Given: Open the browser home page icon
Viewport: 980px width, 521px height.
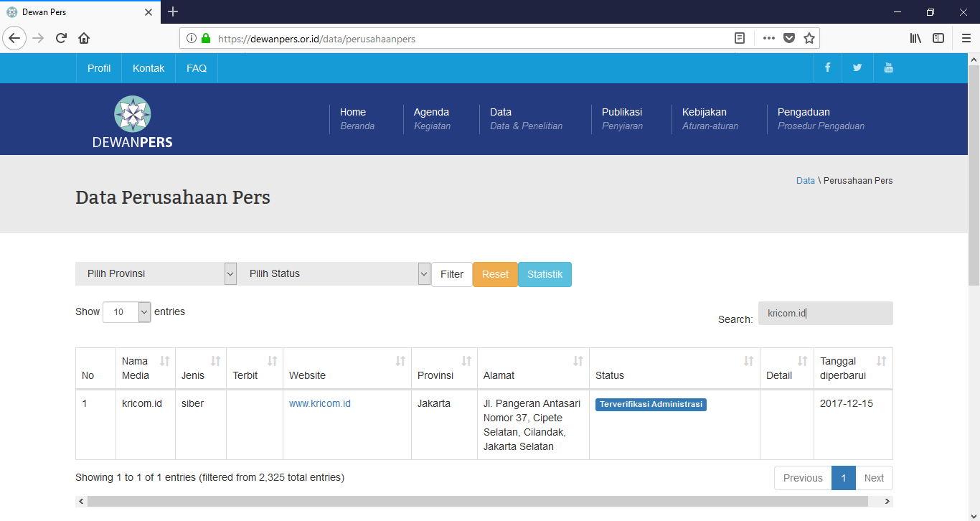Looking at the screenshot, I should (84, 38).
